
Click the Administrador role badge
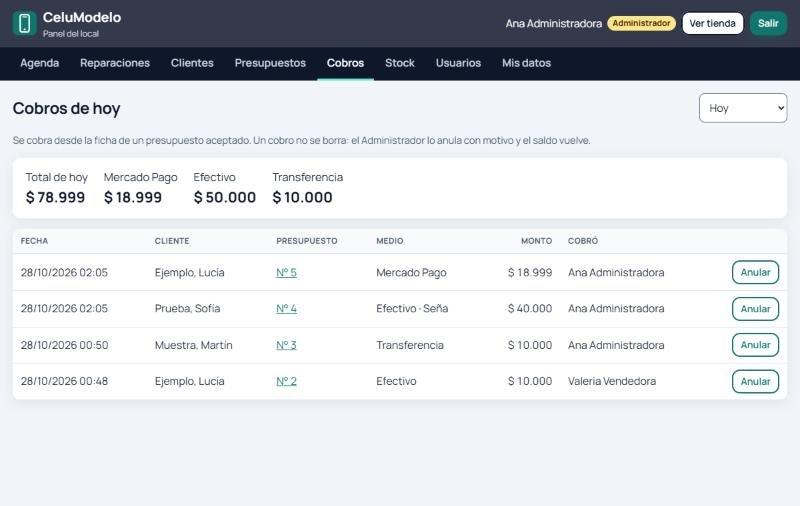coord(641,23)
